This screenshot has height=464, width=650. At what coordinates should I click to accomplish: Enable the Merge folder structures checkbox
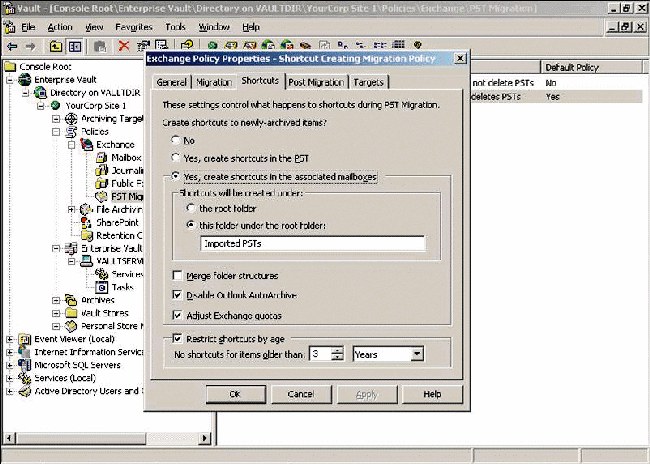[177, 275]
